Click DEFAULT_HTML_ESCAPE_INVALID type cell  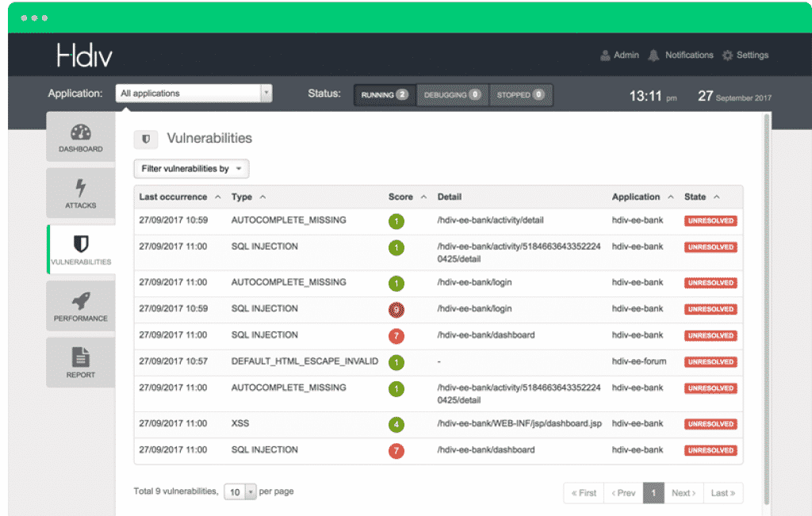(x=304, y=361)
